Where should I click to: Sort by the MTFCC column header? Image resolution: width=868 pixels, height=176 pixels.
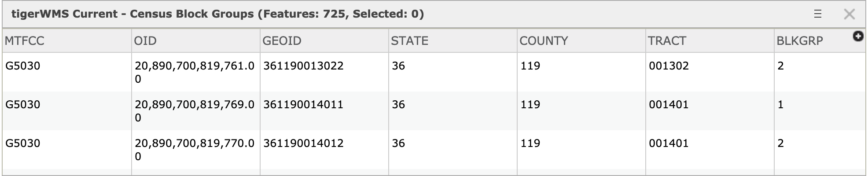click(25, 41)
